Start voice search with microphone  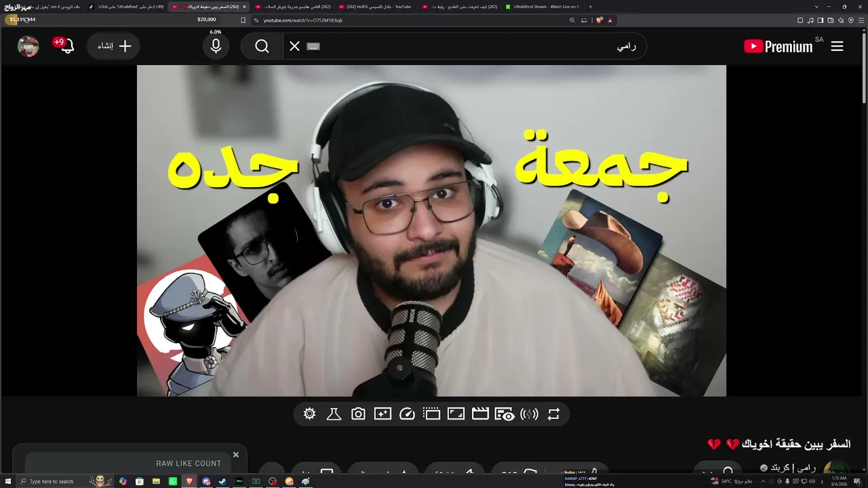(216, 46)
